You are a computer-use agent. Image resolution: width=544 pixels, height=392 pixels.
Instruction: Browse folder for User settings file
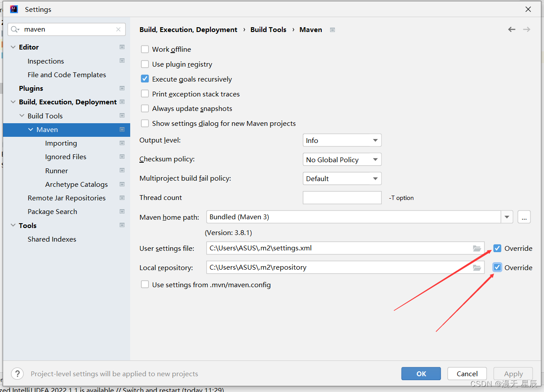click(477, 248)
